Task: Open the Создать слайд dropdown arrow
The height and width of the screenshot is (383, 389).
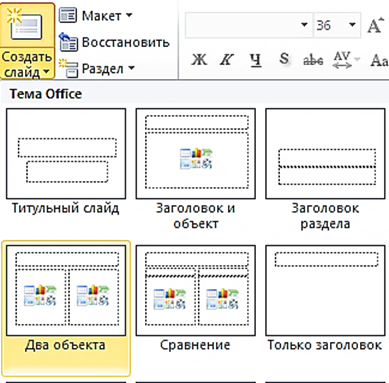Action: (46, 72)
